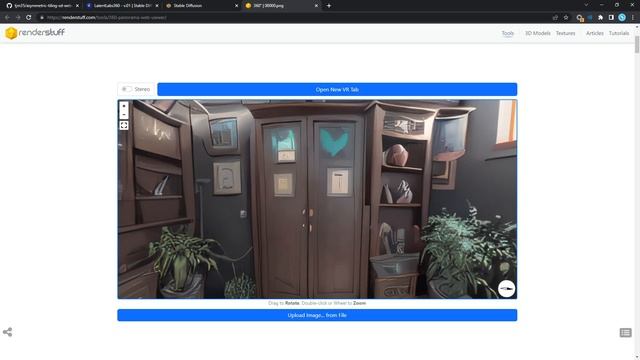Open the browser profile avatar

622,18
